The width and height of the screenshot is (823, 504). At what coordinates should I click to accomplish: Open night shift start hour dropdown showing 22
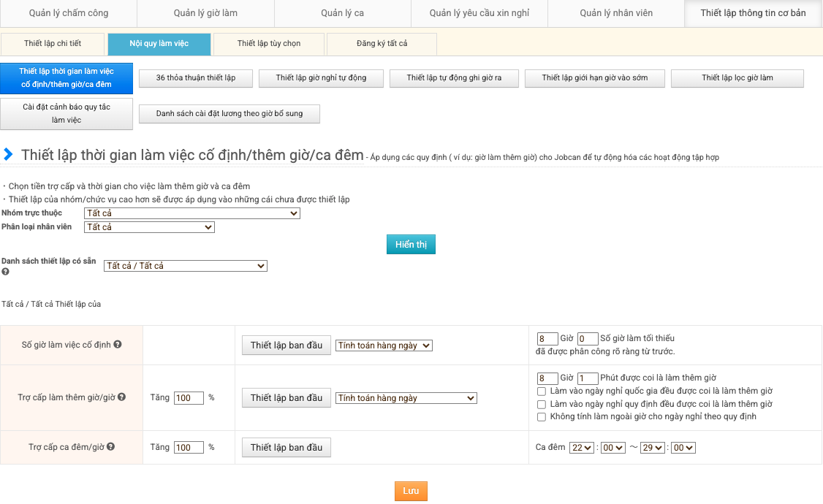[582, 448]
